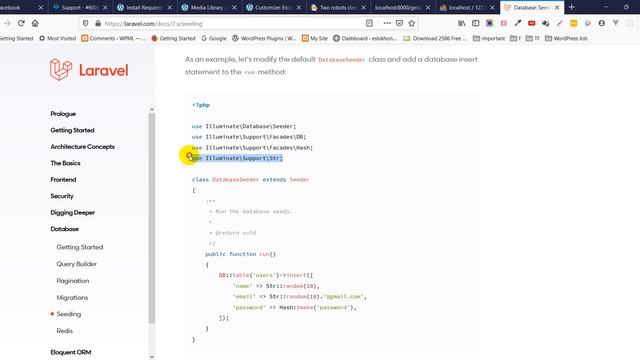640x360 pixels.
Task: Expand Prologue section in sidebar
Action: pyautogui.click(x=63, y=113)
